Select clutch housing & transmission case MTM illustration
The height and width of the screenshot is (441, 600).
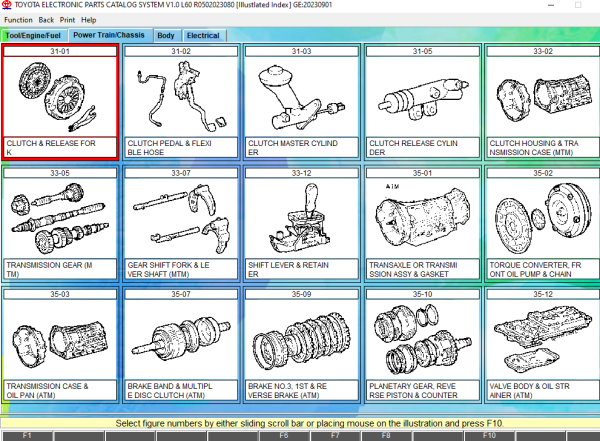click(x=543, y=97)
